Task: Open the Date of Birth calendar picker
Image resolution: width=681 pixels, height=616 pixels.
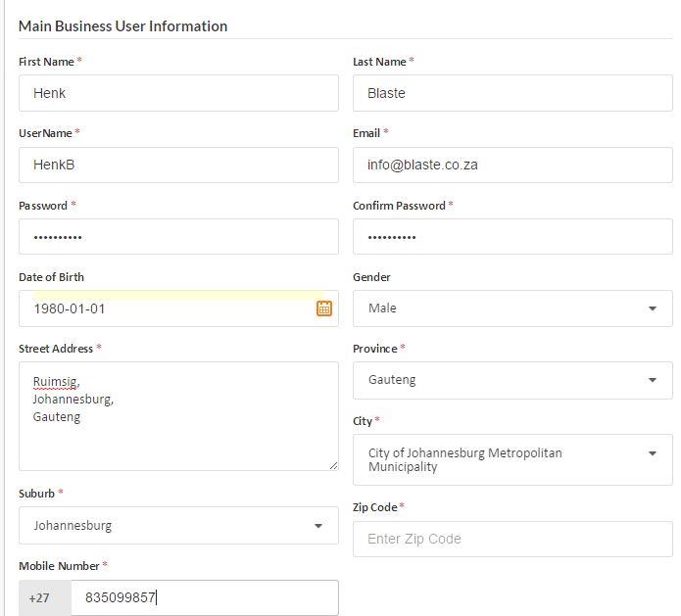Action: click(323, 308)
